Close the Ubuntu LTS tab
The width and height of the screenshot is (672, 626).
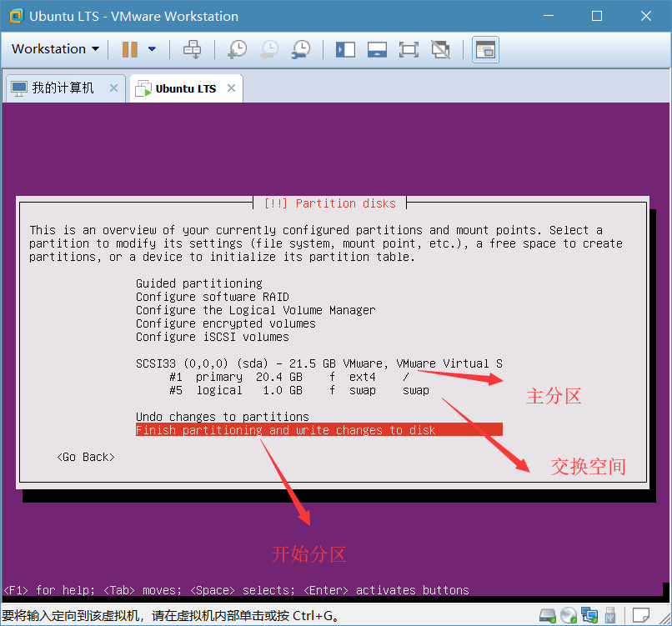tap(231, 88)
